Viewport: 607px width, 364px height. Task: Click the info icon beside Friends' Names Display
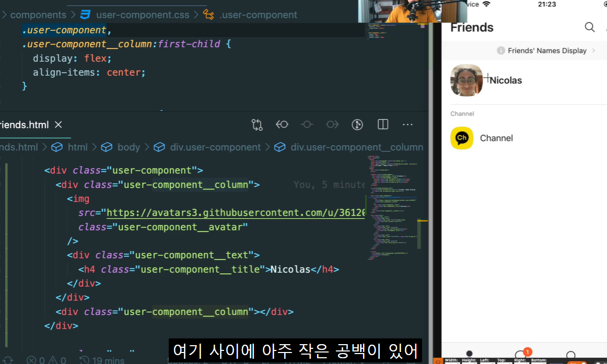point(501,51)
